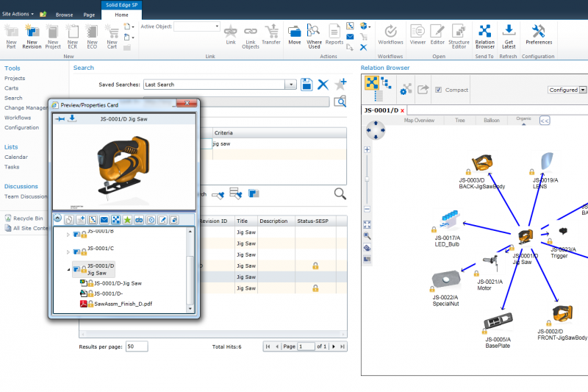Click the Transfer ribbon icon
588x392 pixels.
point(271,35)
